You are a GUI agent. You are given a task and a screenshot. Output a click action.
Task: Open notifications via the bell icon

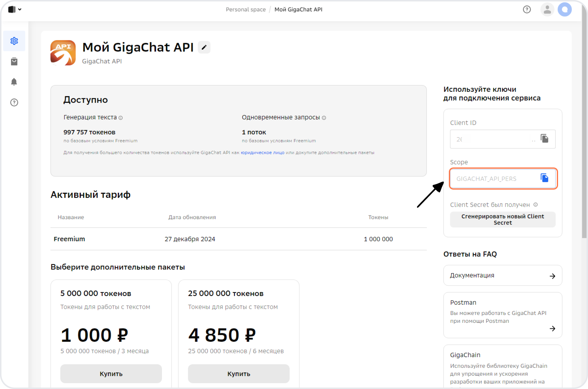coord(14,82)
